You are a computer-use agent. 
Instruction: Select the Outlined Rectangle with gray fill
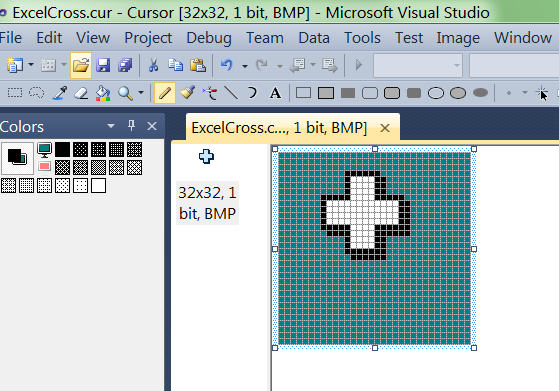tap(326, 93)
